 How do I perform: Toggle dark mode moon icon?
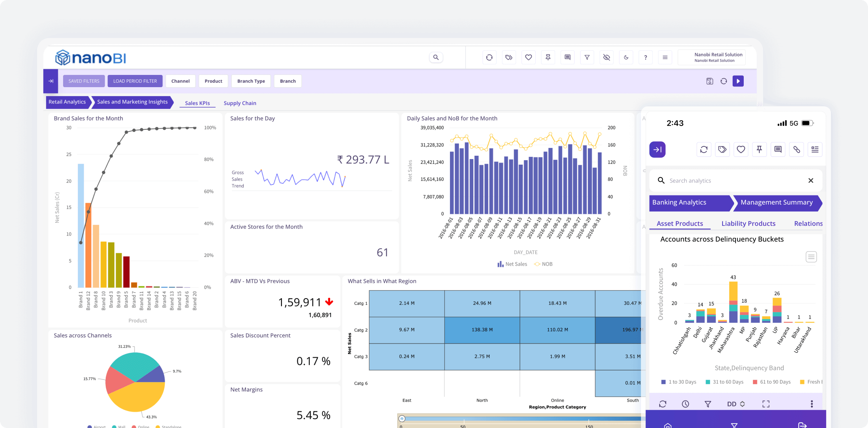tap(626, 57)
